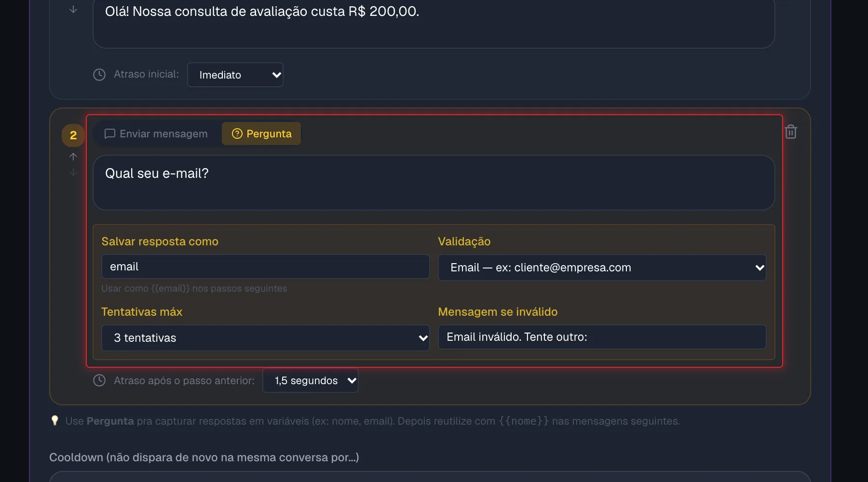The image size is (868, 482).
Task: Click the clock icon beside Atraso inicial
Action: point(99,75)
